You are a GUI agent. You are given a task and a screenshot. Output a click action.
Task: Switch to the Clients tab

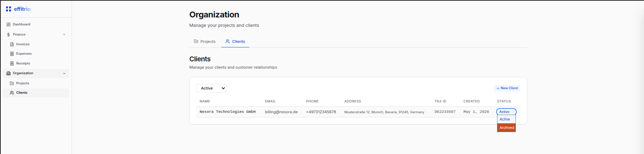[235, 41]
